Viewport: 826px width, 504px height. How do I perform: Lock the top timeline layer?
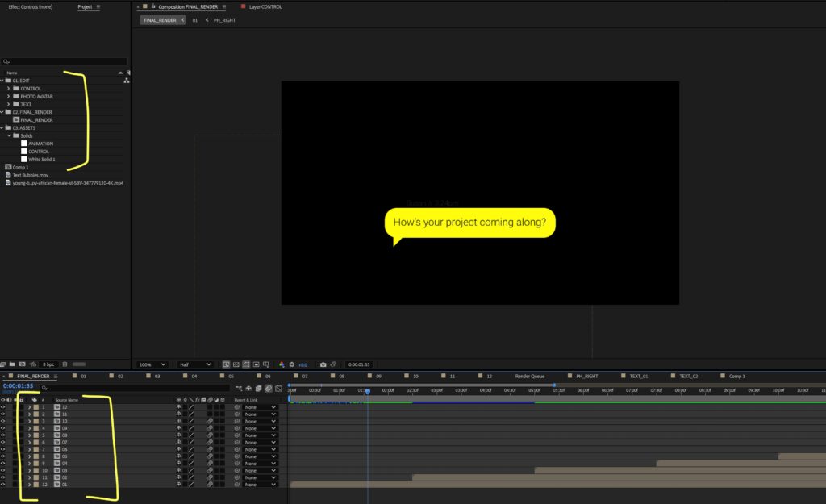pos(23,407)
